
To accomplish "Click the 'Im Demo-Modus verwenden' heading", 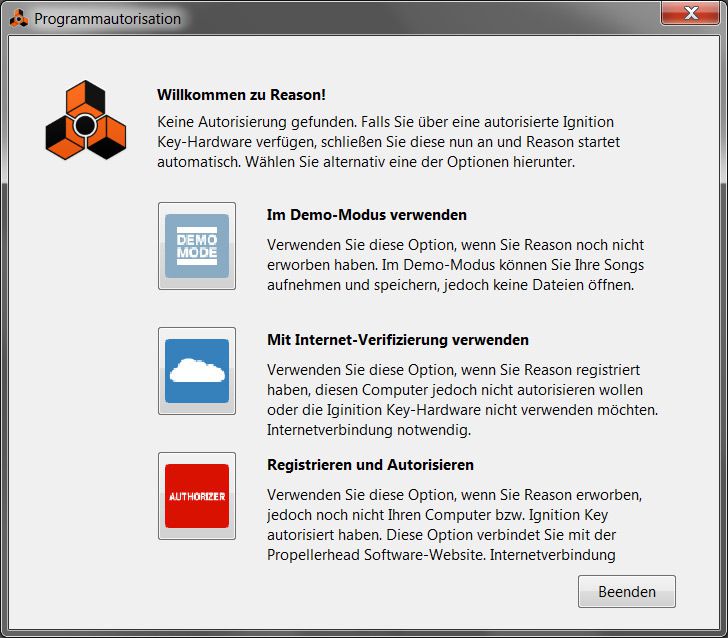I will pyautogui.click(x=367, y=215).
